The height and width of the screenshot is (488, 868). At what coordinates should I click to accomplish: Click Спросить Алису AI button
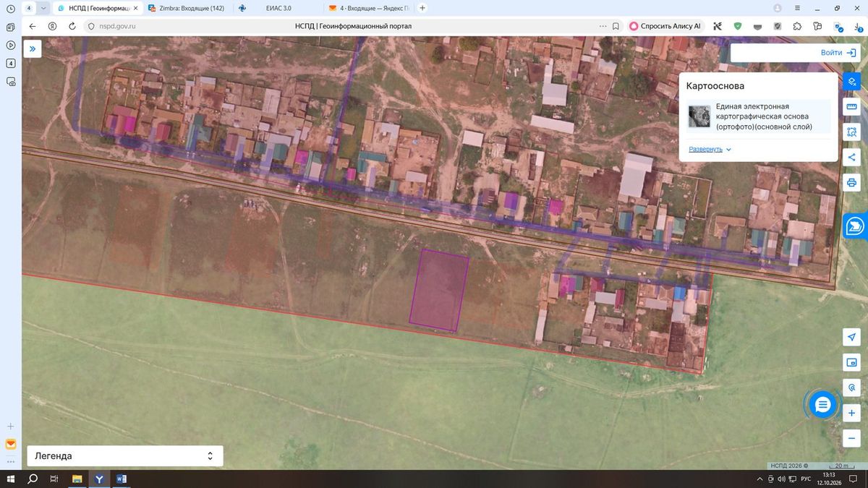click(x=666, y=25)
